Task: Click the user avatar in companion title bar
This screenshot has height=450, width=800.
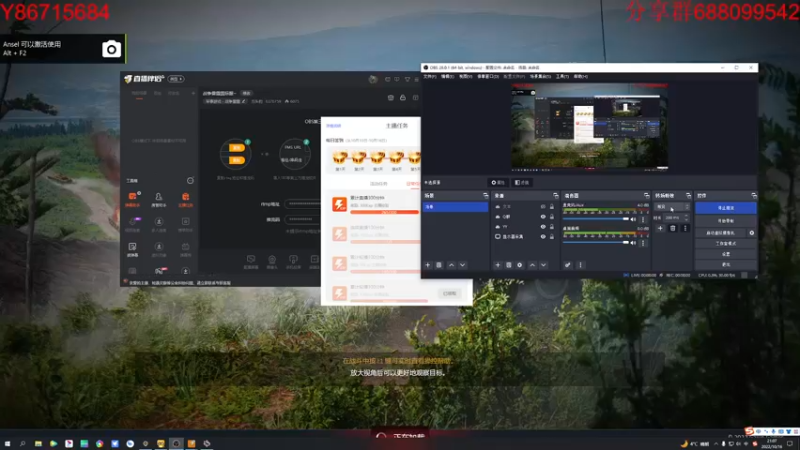Action: coord(373,79)
